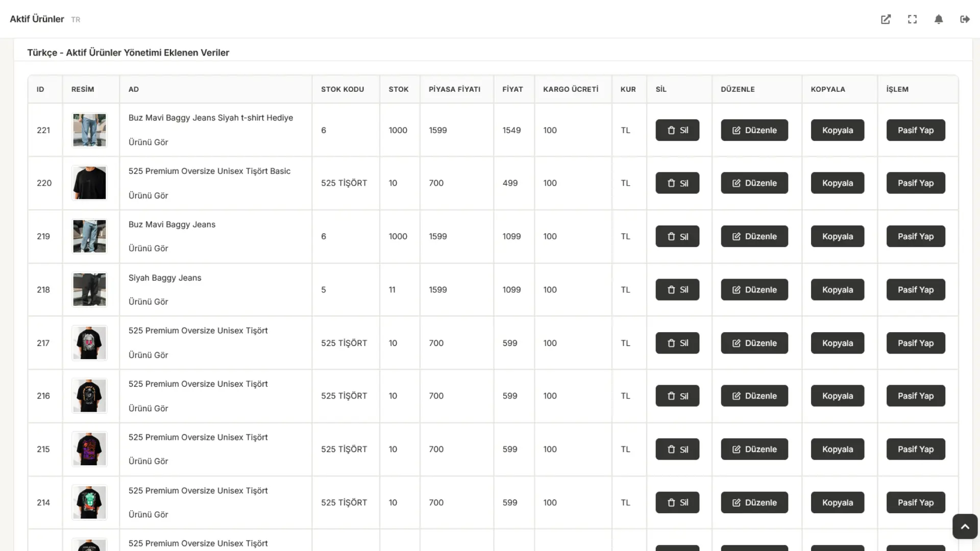
Task: View product 218 via Ürünü Gör
Action: click(148, 302)
